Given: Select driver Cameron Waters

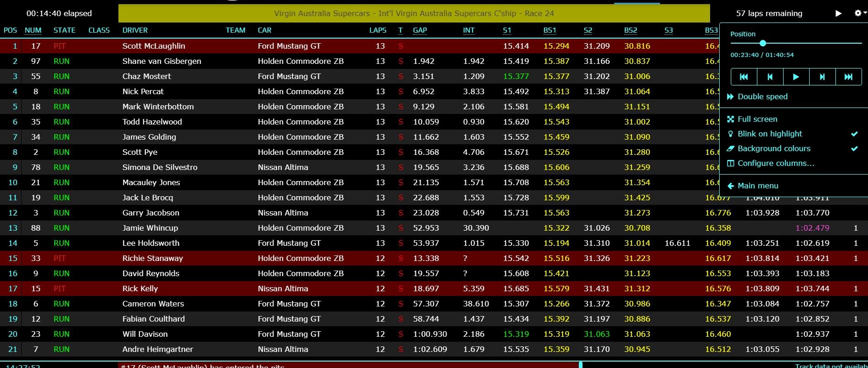Looking at the screenshot, I should [153, 304].
